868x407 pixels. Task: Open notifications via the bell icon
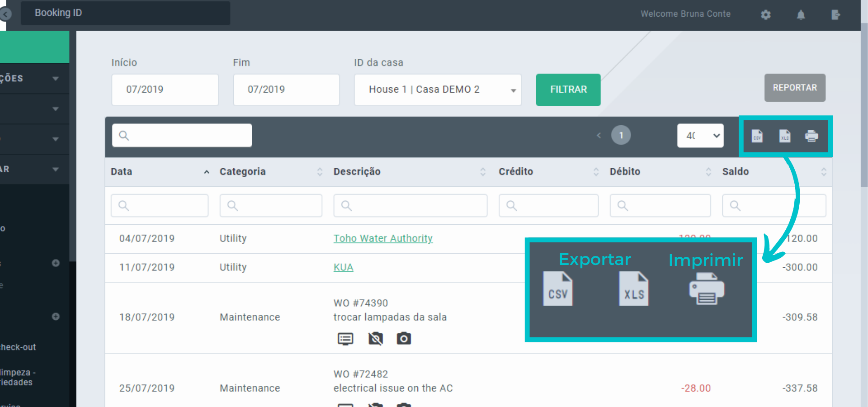click(801, 15)
